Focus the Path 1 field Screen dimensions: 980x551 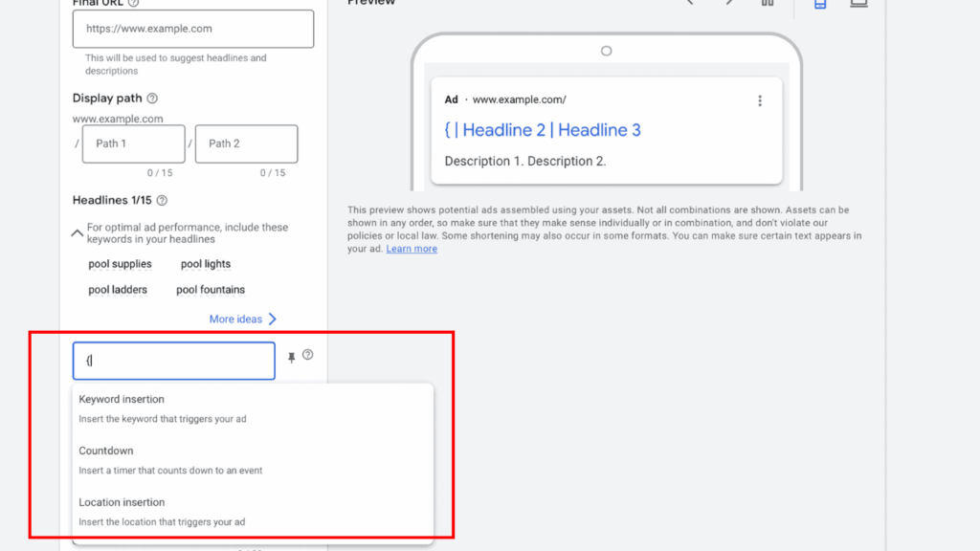134,143
